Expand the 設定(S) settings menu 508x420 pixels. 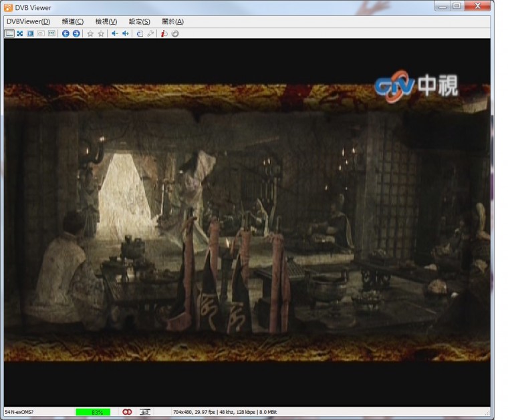[139, 21]
